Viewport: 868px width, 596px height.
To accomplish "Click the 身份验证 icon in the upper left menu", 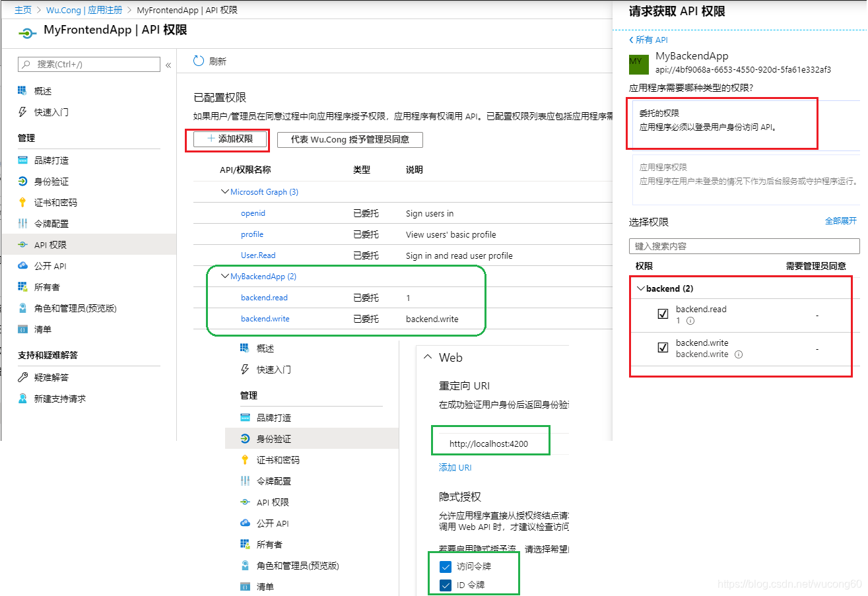I will 22,181.
